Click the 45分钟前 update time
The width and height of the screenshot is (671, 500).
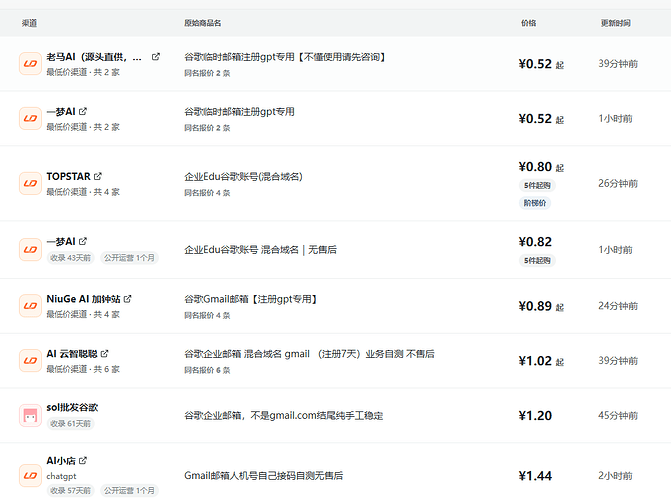pyautogui.click(x=618, y=416)
